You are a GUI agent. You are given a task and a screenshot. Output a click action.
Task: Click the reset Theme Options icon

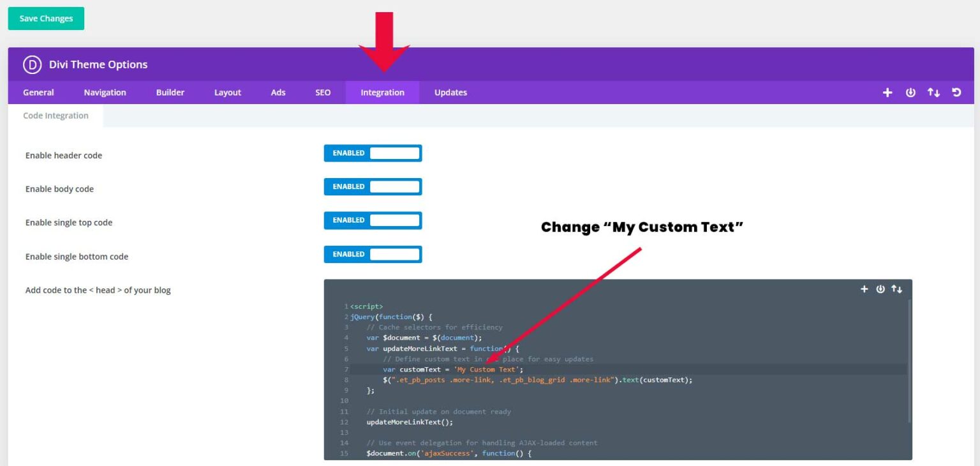pos(956,92)
